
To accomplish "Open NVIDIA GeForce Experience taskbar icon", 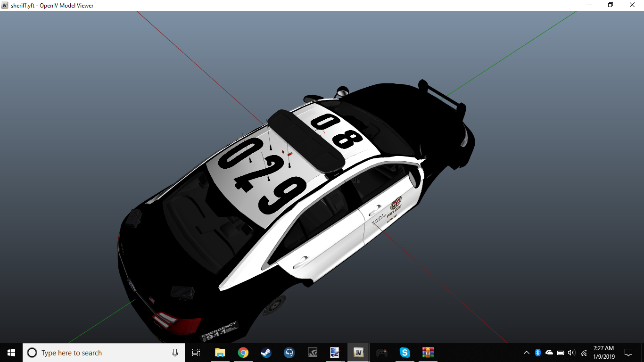I will click(312, 353).
